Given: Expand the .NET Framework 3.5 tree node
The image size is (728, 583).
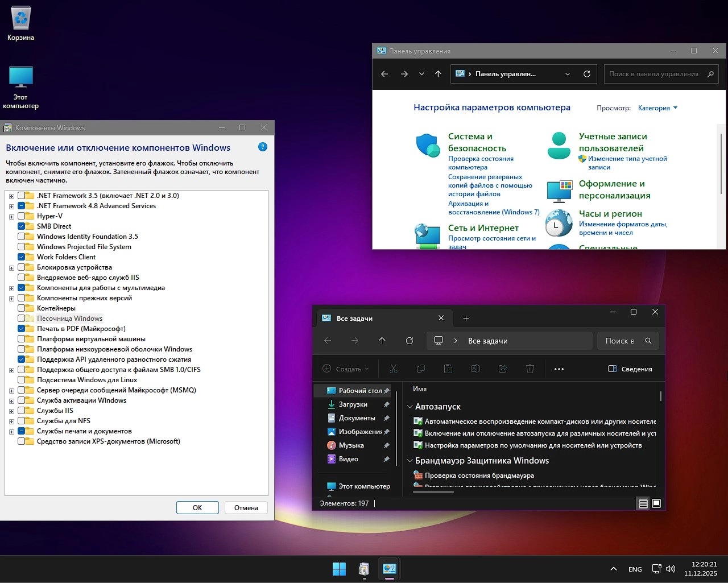Looking at the screenshot, I should pyautogui.click(x=11, y=196).
